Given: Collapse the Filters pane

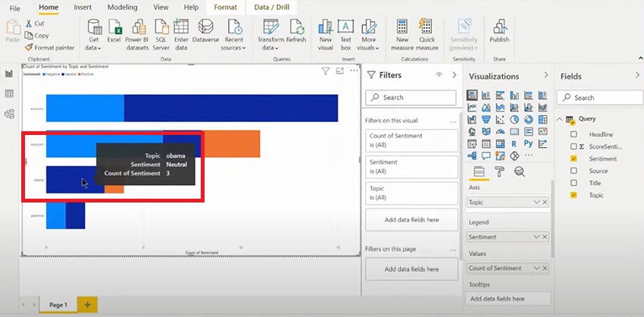Looking at the screenshot, I should tap(455, 75).
